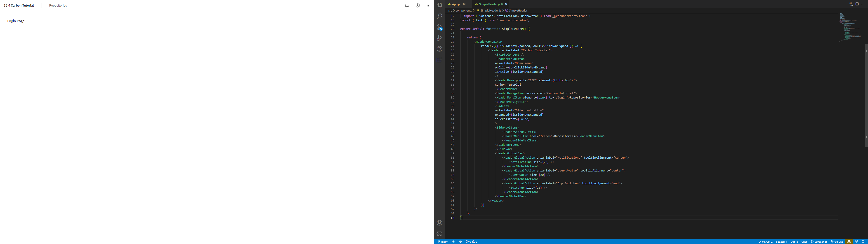
Task: Open the app switcher grid icon in Carbon header
Action: (x=428, y=5)
